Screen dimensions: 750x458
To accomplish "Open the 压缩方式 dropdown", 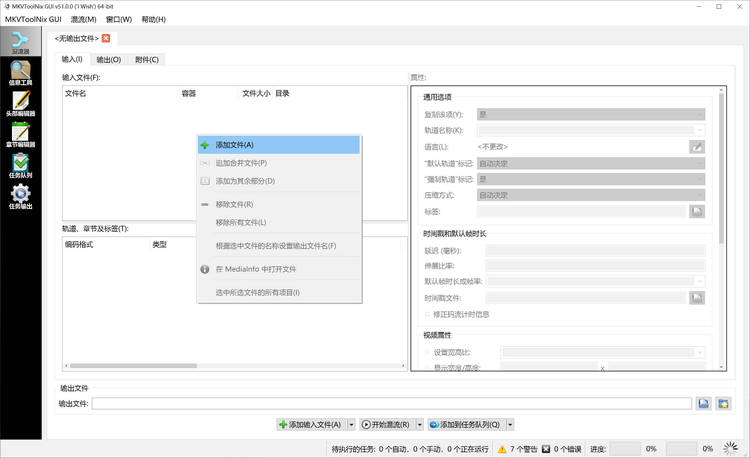I will 591,195.
